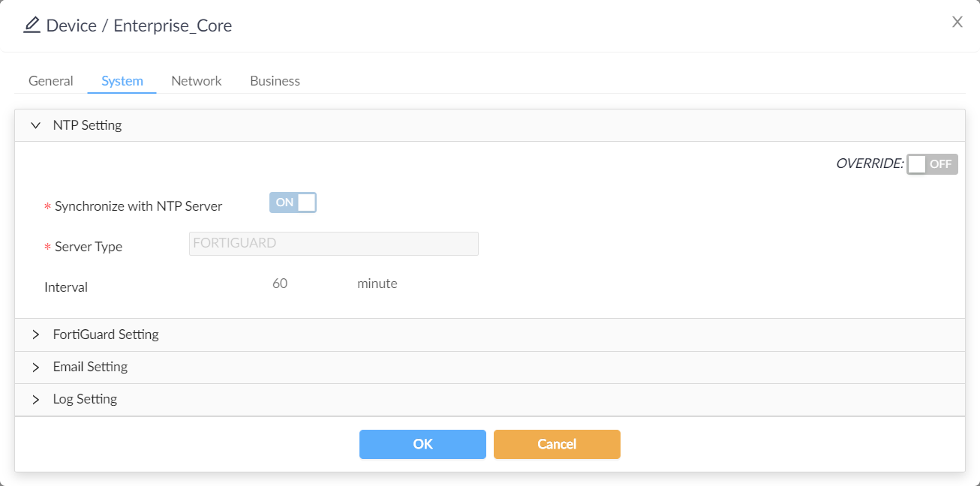This screenshot has width=980, height=486.
Task: Click the edit pencil icon beside Device title
Action: click(31, 24)
